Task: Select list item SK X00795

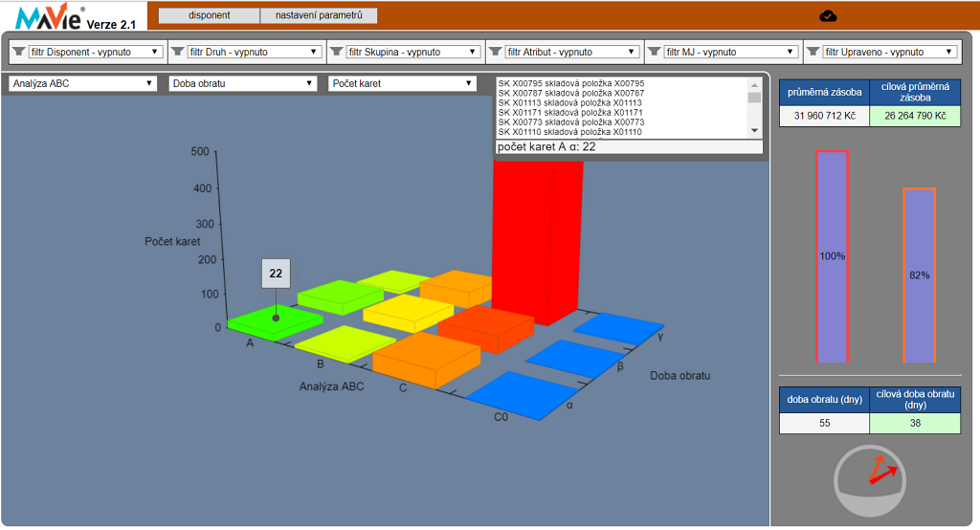Action: [571, 84]
